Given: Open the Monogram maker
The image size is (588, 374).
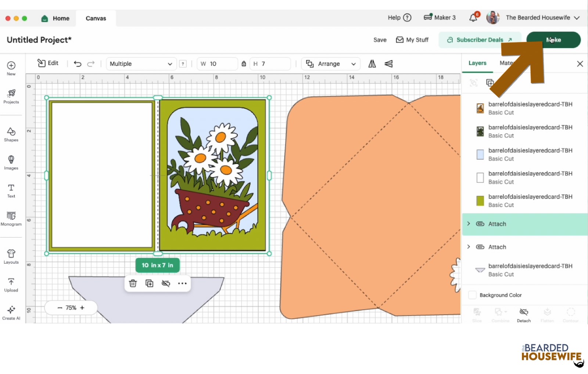Looking at the screenshot, I should (x=11, y=218).
